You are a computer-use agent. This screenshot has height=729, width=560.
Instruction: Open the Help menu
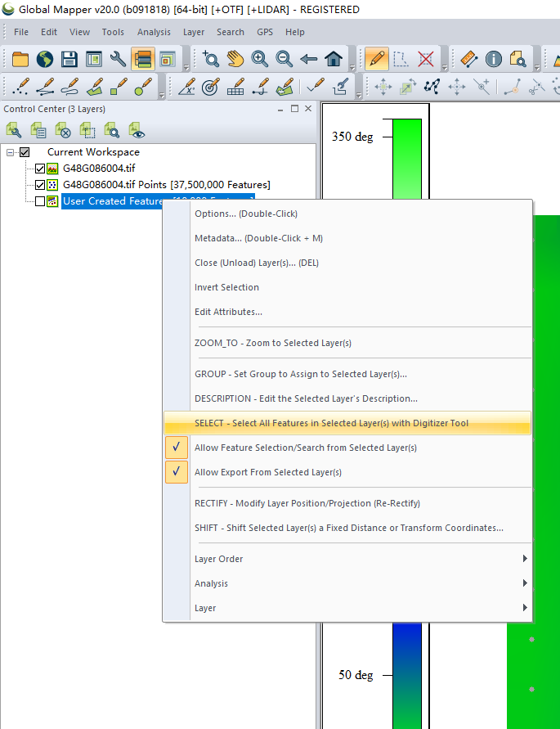pyautogui.click(x=294, y=32)
